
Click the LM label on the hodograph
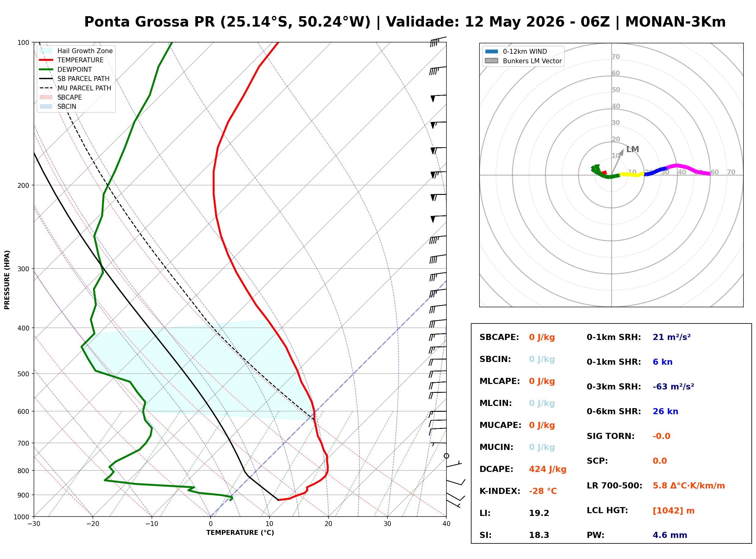tap(632, 149)
